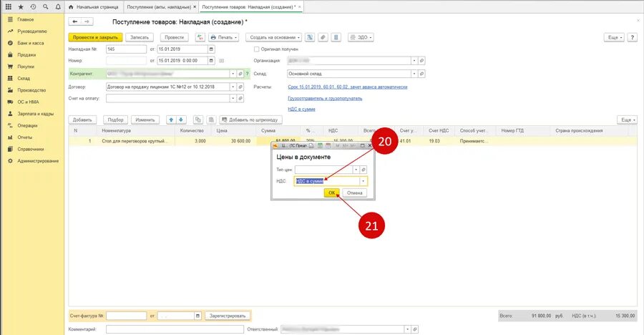Click calendar icon in dialog title bar

(x=328, y=145)
